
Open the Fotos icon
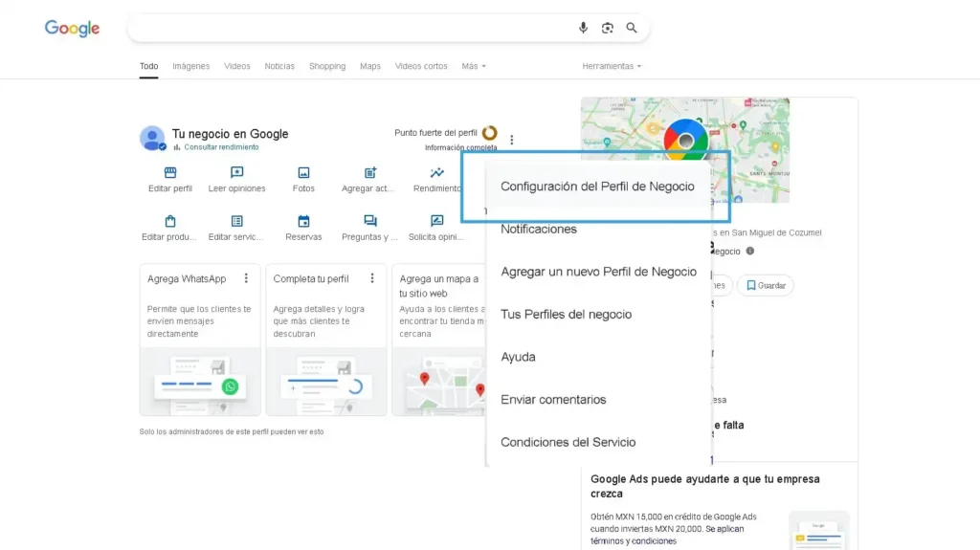tap(303, 172)
